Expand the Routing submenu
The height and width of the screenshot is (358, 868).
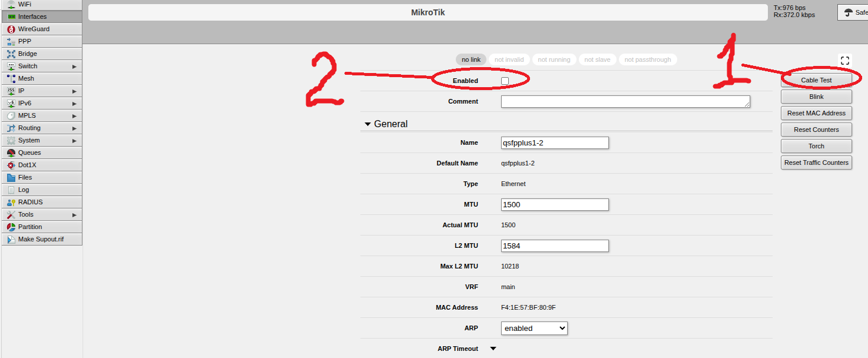[x=74, y=128]
